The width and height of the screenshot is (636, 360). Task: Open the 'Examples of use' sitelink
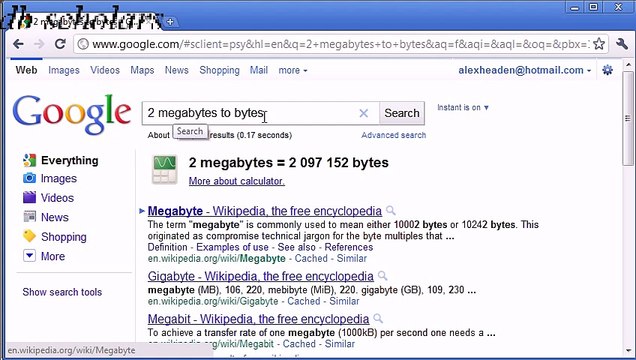[232, 247]
